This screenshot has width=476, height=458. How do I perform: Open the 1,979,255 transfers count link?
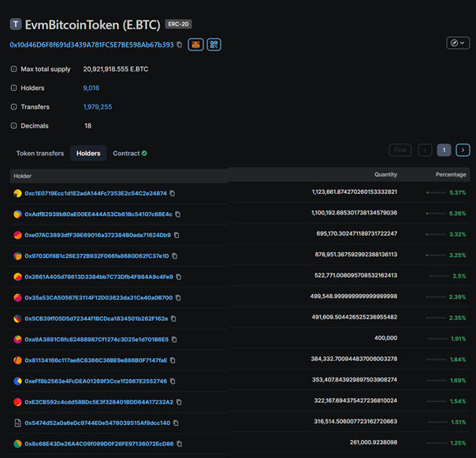[x=98, y=107]
